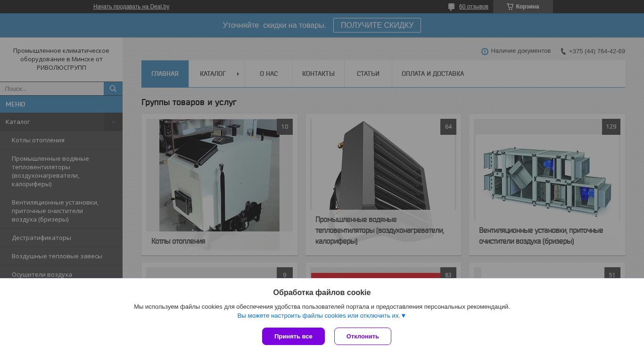Click Промышленные водяные тепловентиляторы card title
This screenshot has width=644, height=362.
coord(380,230)
